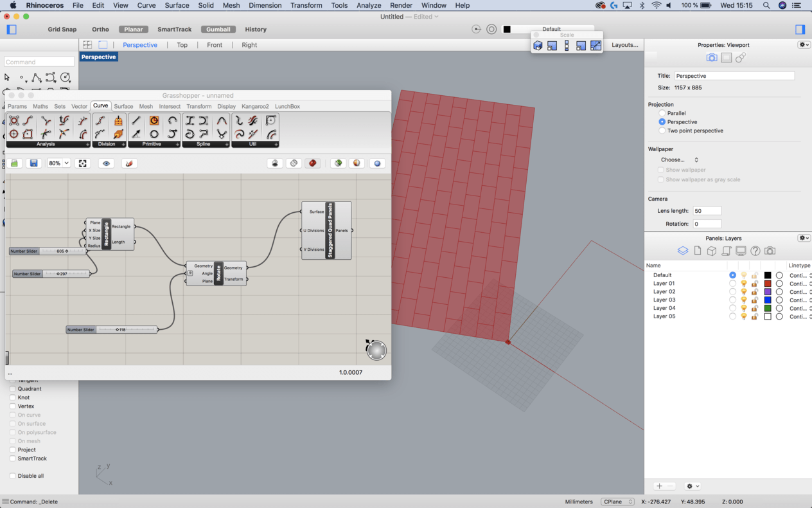Image resolution: width=812 pixels, height=508 pixels.
Task: Click the Scale 1D vertical icon
Action: point(567,46)
